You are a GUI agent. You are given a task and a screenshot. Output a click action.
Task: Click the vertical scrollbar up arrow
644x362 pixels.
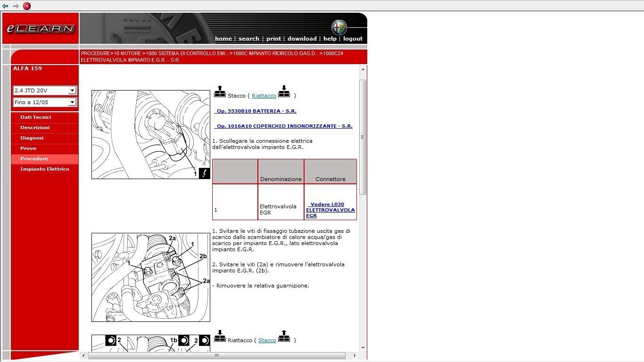363,69
